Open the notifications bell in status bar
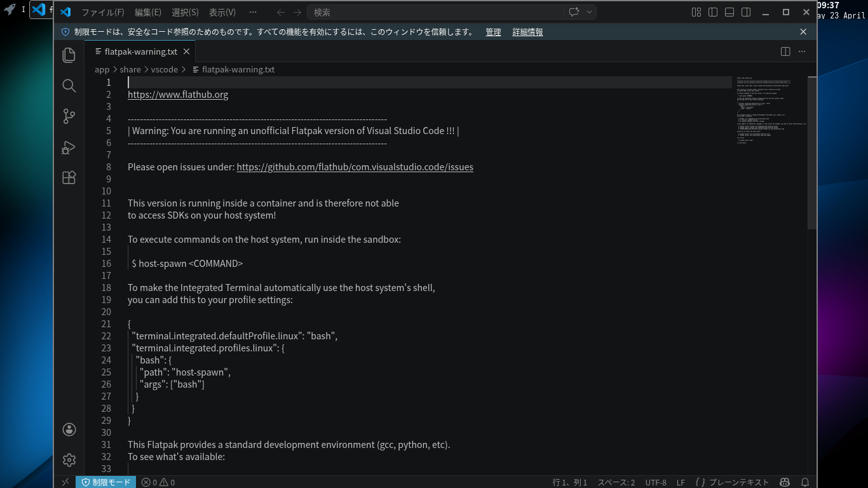The width and height of the screenshot is (868, 488). [805, 482]
